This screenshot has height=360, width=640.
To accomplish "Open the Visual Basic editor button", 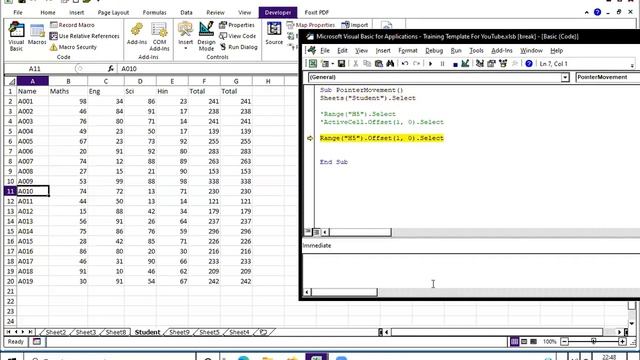I will click(x=16, y=37).
